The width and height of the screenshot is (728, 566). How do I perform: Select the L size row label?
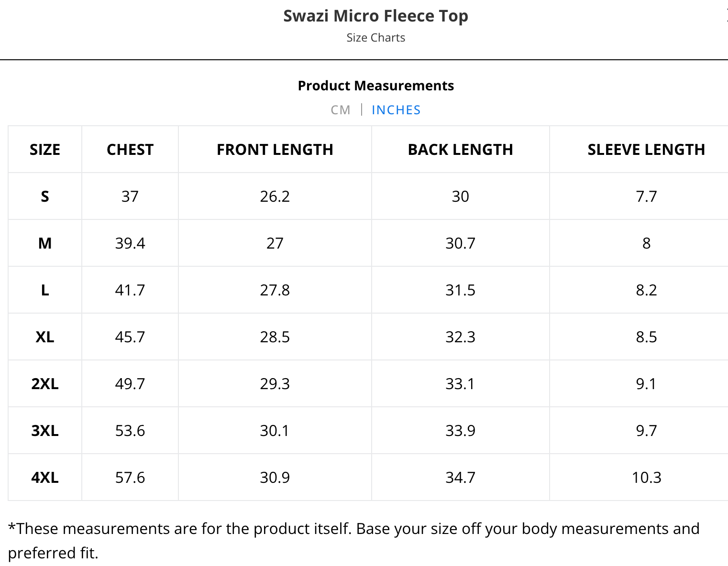(x=45, y=290)
